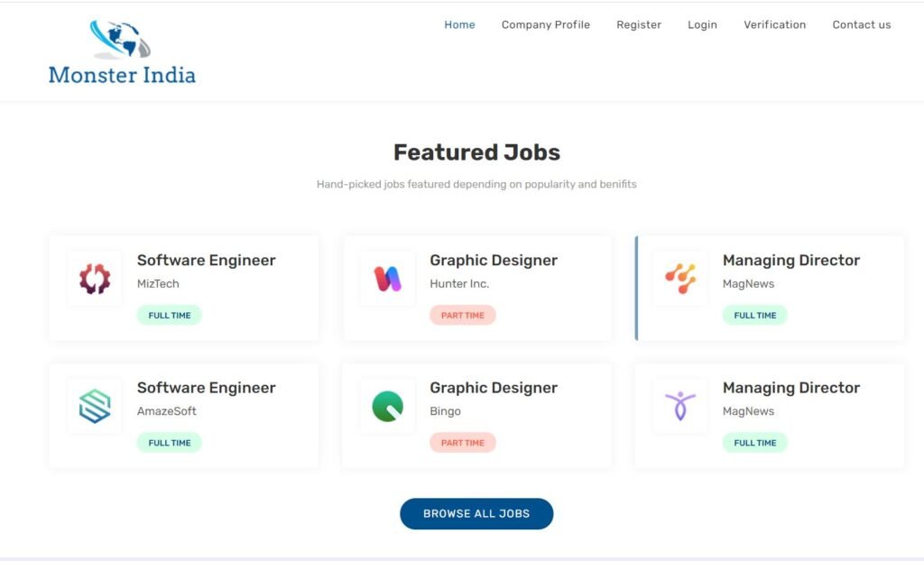Click the Browse All Jobs button
The width and height of the screenshot is (924, 561).
pyautogui.click(x=476, y=514)
